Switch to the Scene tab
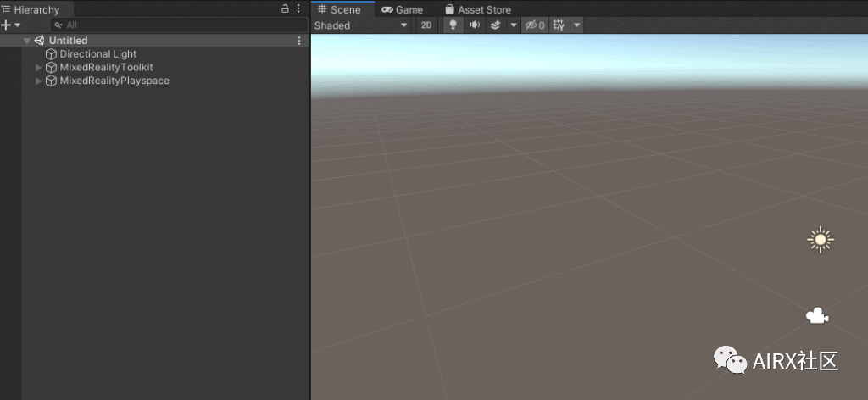Screen dimensions: 868x400 point(342,9)
